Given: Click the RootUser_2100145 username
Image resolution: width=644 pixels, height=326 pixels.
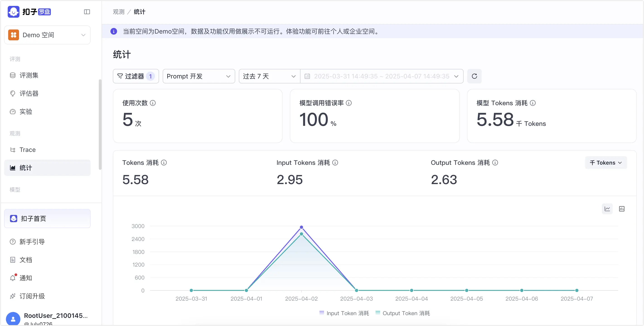Looking at the screenshot, I should (56, 316).
